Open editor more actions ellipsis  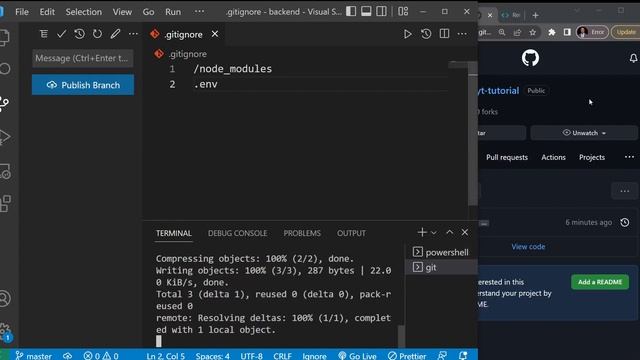point(462,34)
